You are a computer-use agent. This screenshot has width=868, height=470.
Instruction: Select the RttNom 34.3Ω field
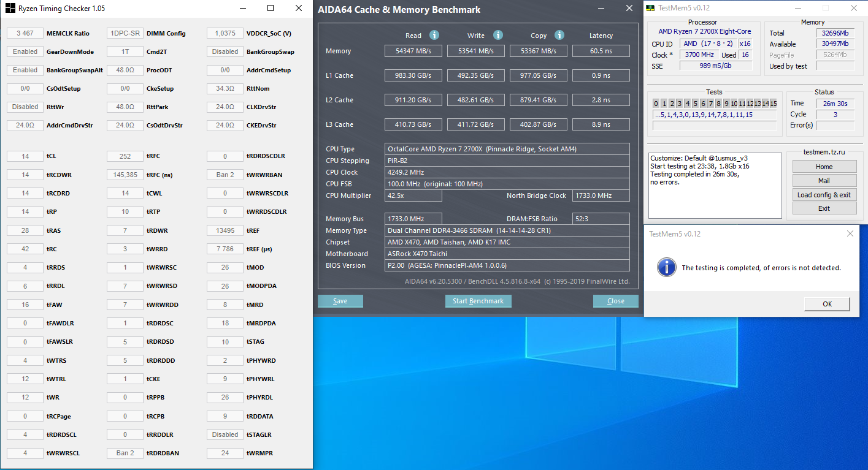[225, 88]
